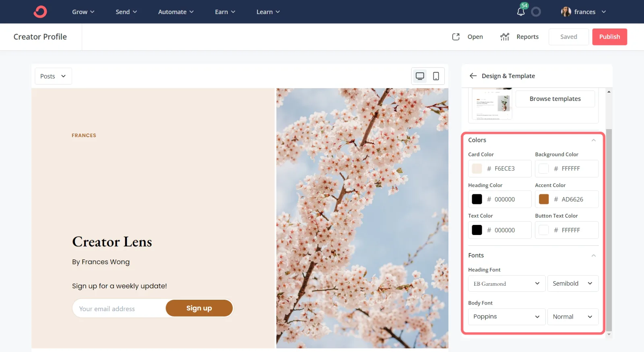The height and width of the screenshot is (352, 644).
Task: Switch to desktop preview mode
Action: [420, 76]
